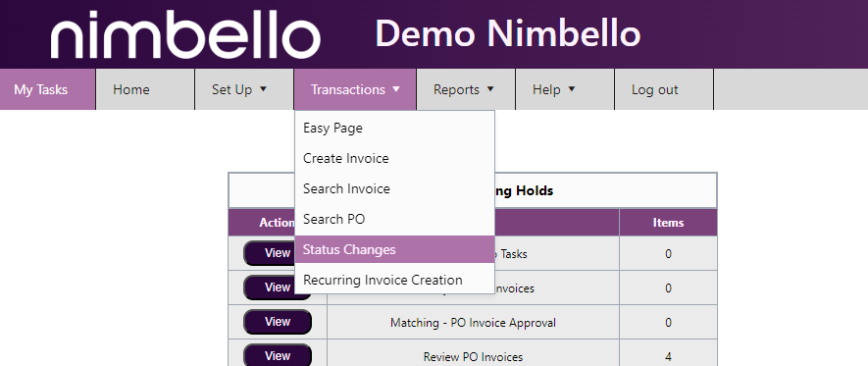Click the Matching - PO Invoice Approval text

(473, 322)
